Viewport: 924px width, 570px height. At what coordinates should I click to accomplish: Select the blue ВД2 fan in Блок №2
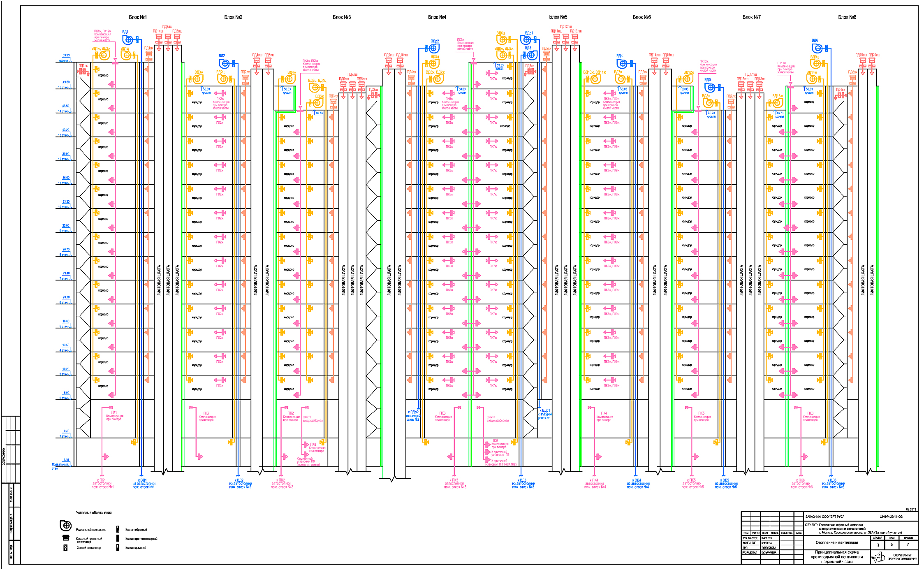click(x=225, y=63)
